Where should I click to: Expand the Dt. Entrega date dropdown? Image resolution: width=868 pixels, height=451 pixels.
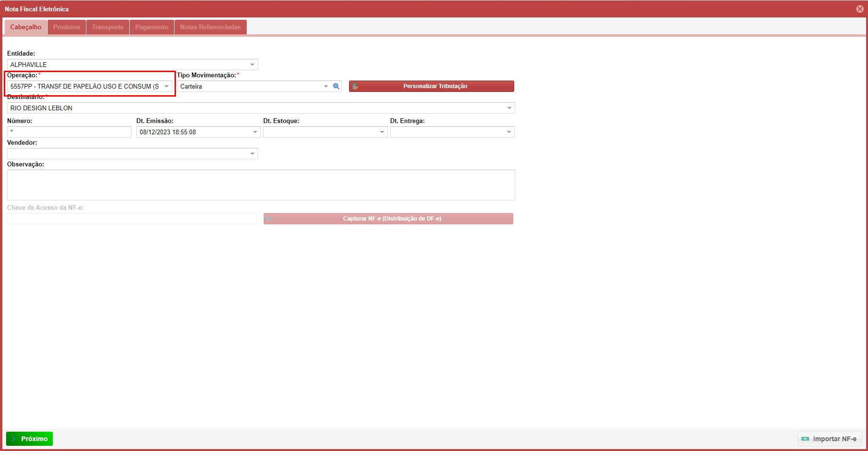click(x=509, y=132)
